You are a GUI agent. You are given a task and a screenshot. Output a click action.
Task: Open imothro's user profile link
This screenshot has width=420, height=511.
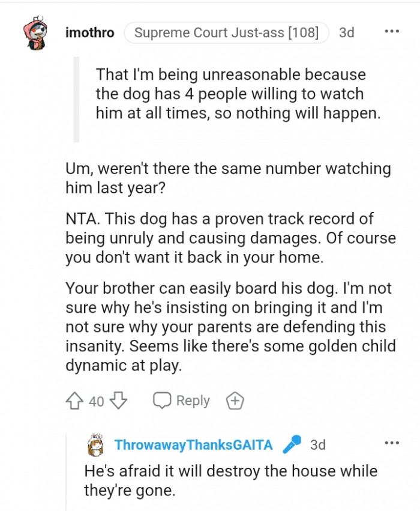[x=89, y=32]
